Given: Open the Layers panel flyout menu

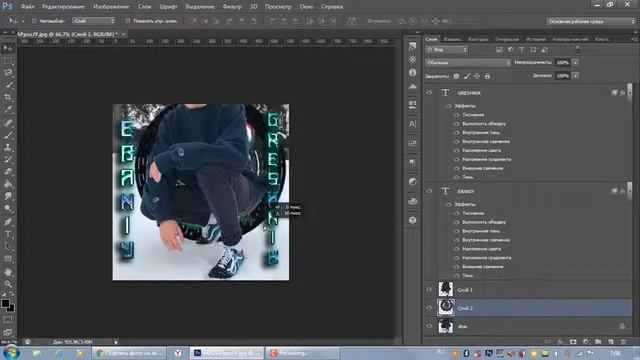Looking at the screenshot, I should (634, 39).
